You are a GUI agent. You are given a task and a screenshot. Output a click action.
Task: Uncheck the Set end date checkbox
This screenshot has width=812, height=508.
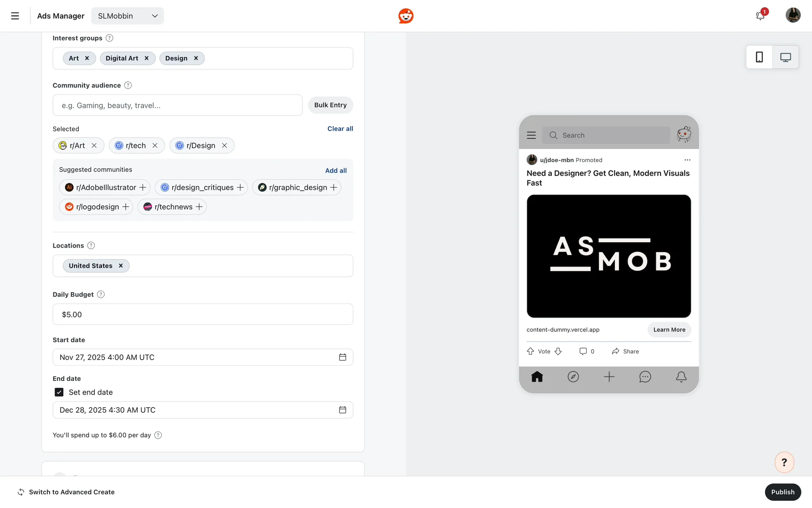point(59,392)
